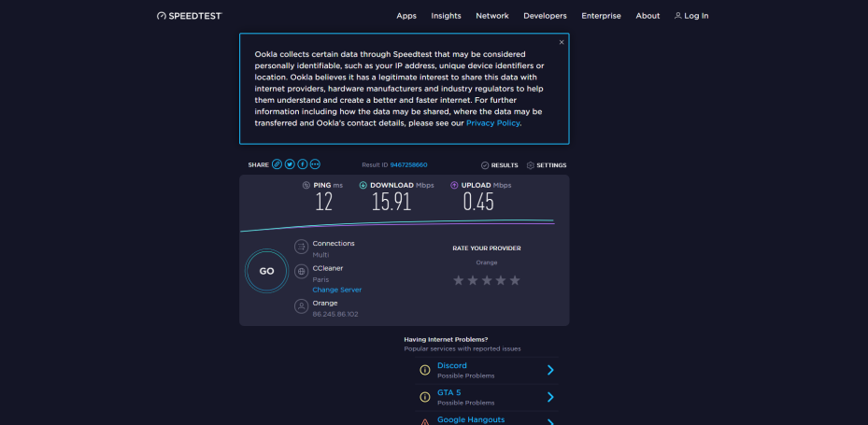868x425 pixels.
Task: Click Google Hangouts alert triangle icon
Action: pos(424,422)
